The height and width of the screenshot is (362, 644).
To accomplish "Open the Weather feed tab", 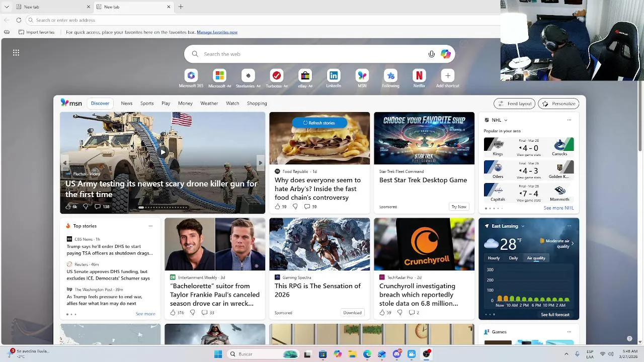I will pos(209,103).
